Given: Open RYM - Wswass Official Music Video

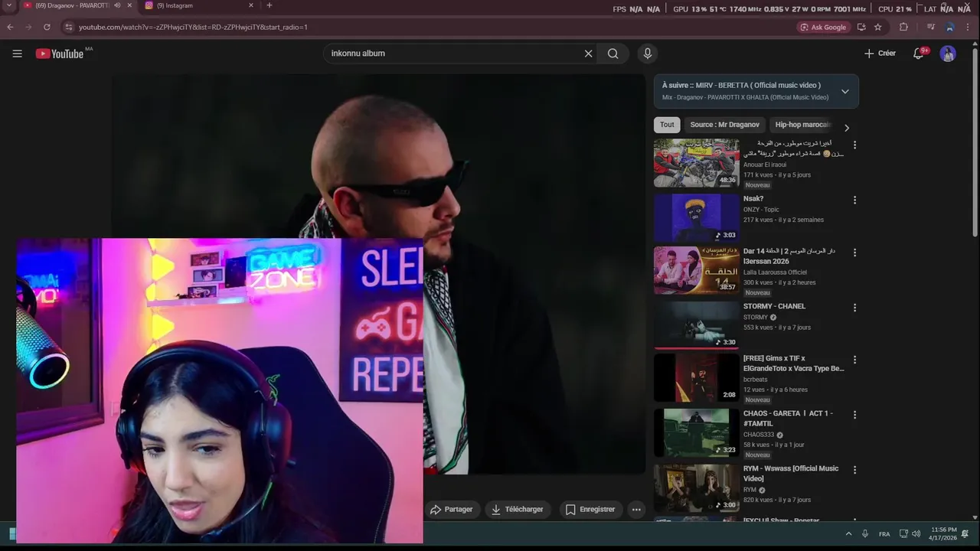Looking at the screenshot, I should pos(790,474).
